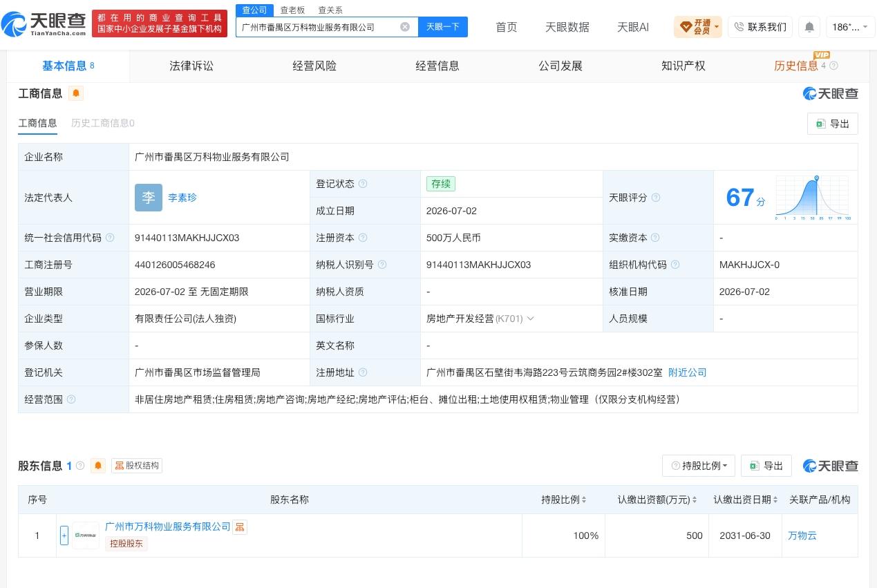Viewport: 877px width, 588px height.
Task: Open shareholder 广州市万科物业服务有限公司 link
Action: (x=168, y=527)
